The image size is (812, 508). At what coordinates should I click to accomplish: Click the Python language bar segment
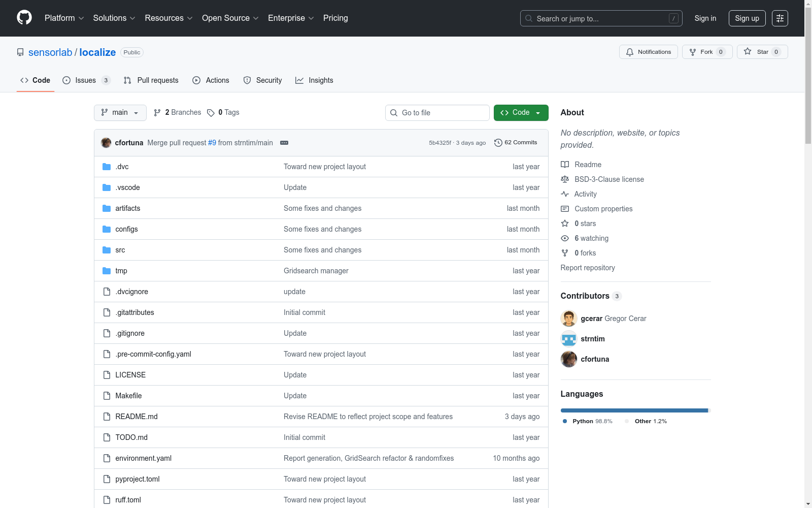coord(634,410)
